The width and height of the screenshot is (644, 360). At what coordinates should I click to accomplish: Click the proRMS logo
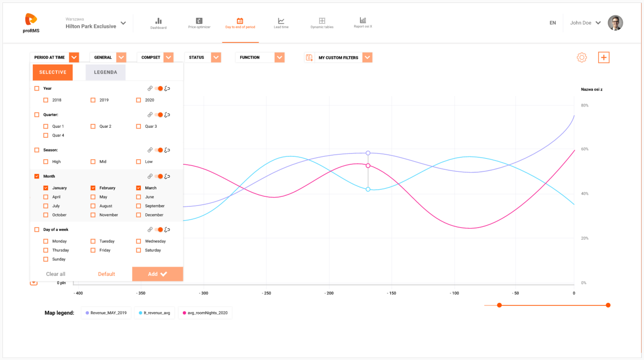point(31,23)
